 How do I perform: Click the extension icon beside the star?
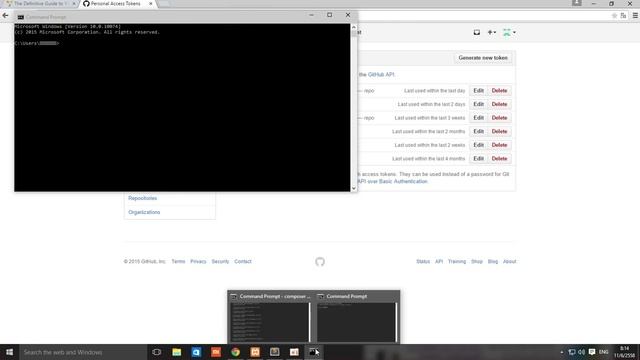tap(623, 16)
